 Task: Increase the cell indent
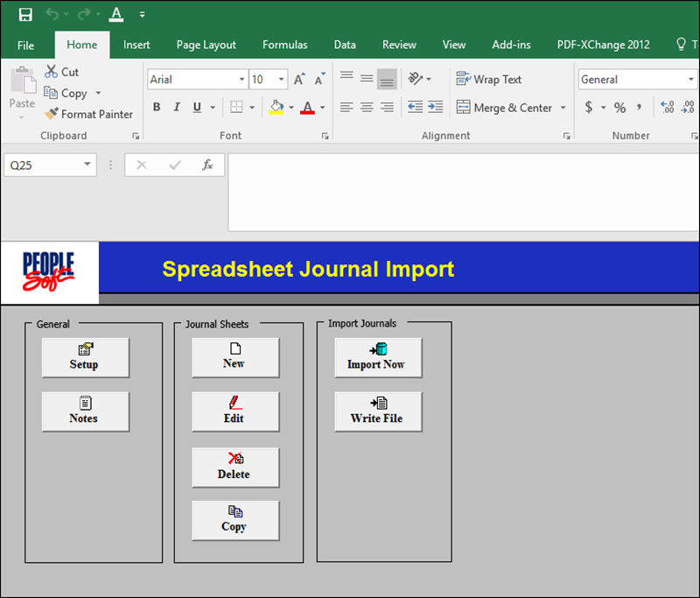point(435,107)
